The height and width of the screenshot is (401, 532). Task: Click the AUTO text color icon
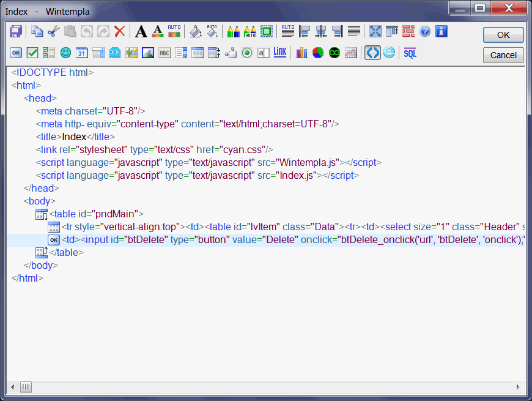point(174,32)
